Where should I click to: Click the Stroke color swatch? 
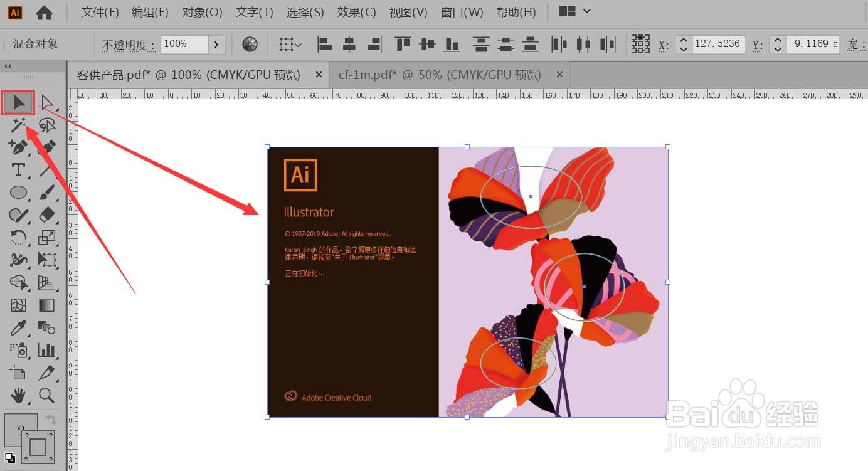pyautogui.click(x=38, y=447)
